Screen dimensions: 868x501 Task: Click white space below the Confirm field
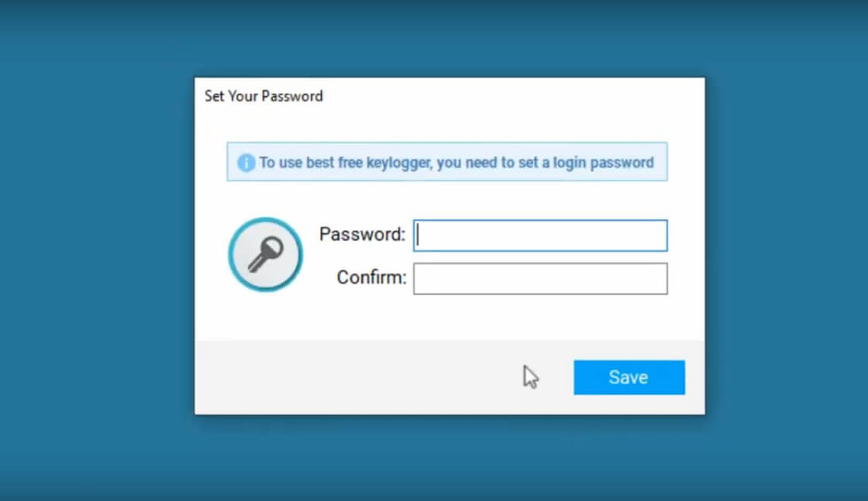tap(540, 318)
